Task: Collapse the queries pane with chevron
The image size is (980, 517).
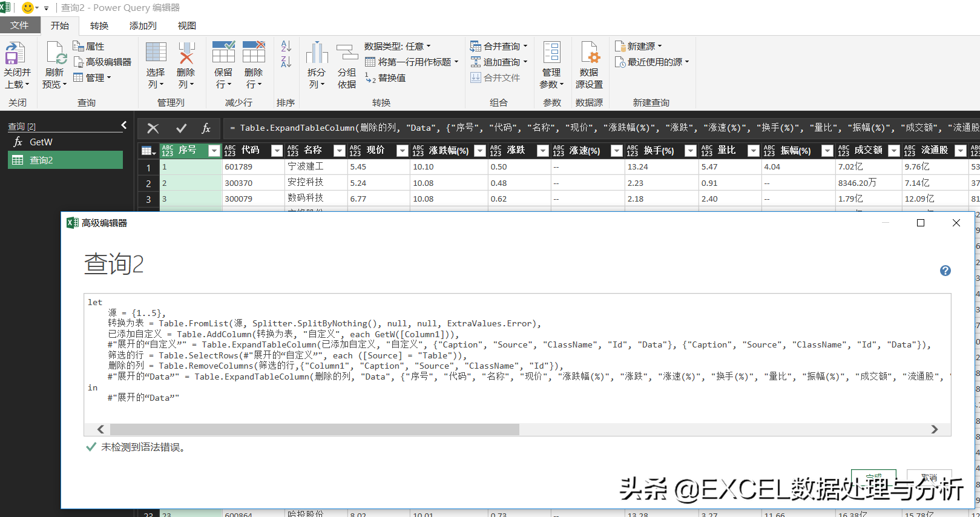Action: tap(124, 125)
